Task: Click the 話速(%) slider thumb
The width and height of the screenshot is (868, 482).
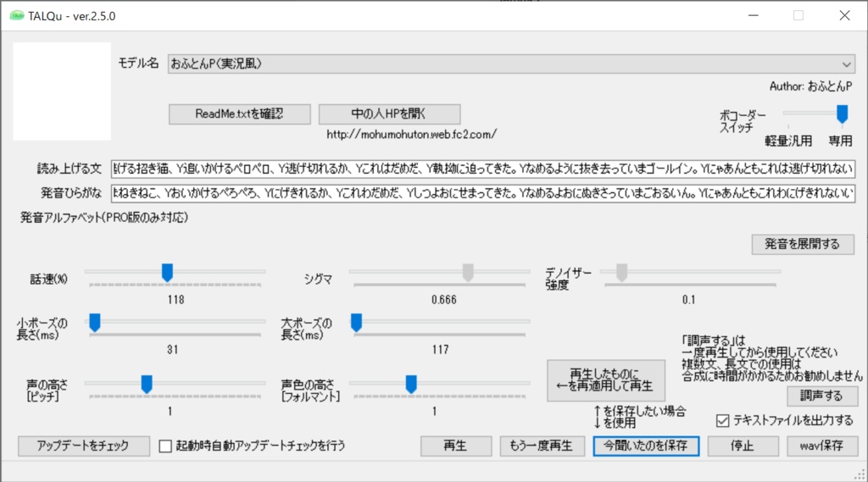Action: (167, 272)
